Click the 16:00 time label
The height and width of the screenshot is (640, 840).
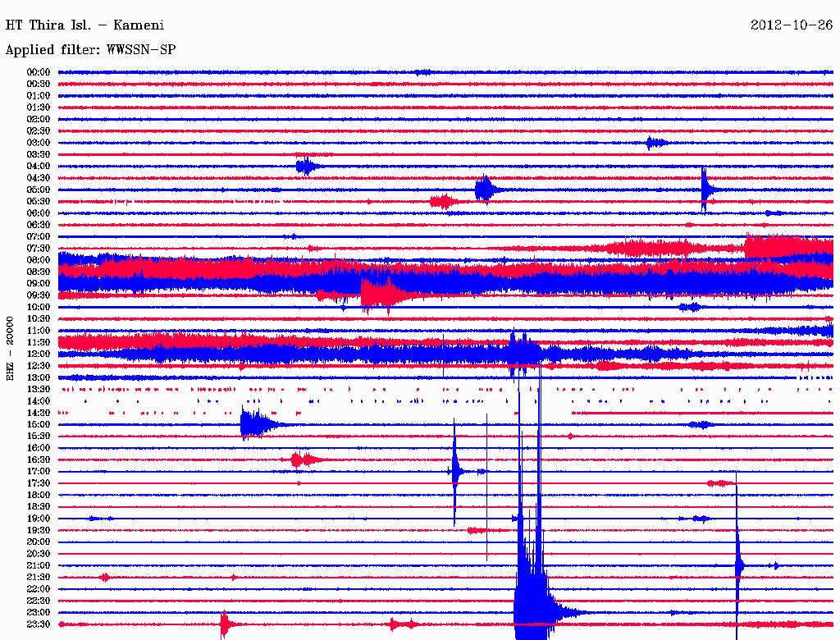39,448
